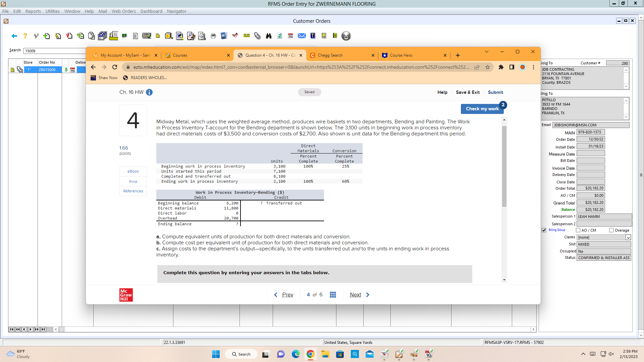Uncheck the Billing Group checkbox
644x362 pixels.
544,230
